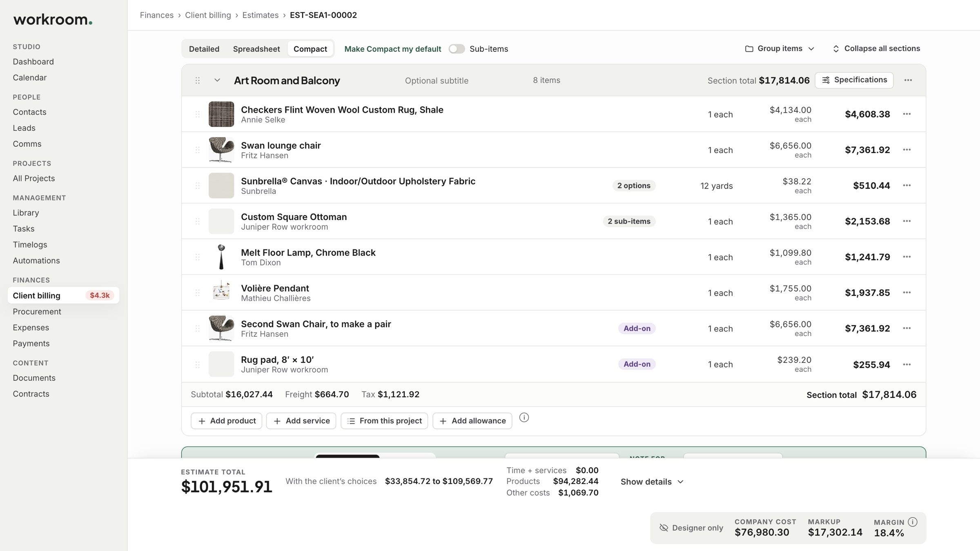Open the Specifications button

tap(854, 80)
